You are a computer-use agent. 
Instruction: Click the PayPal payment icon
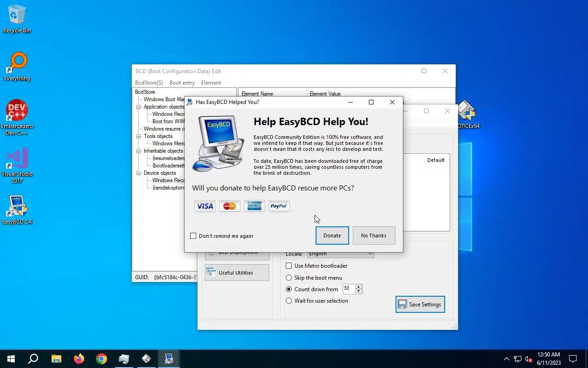pos(279,206)
